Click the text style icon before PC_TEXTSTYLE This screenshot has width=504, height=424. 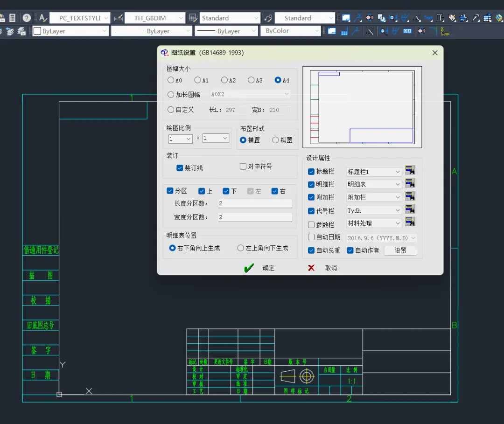coord(43,18)
